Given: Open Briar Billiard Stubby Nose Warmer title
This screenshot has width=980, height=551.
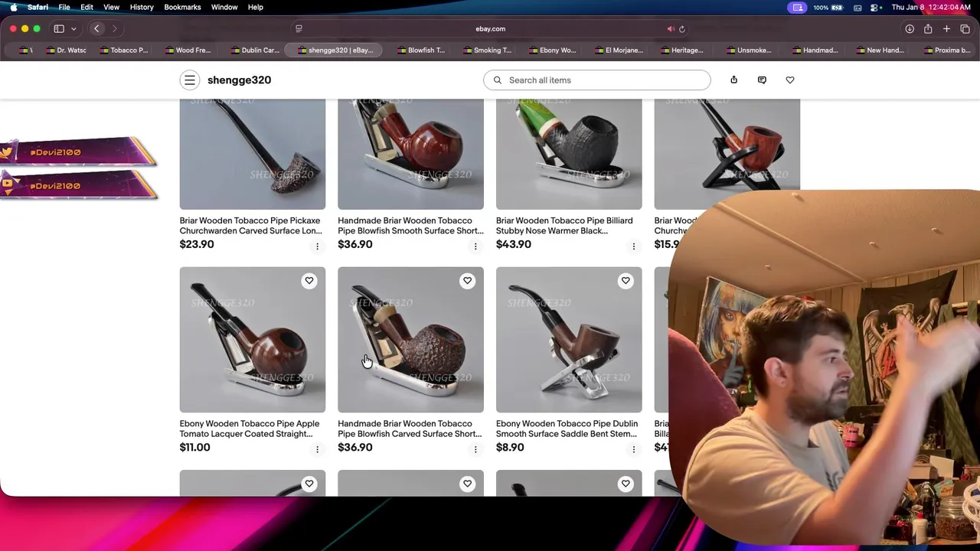Looking at the screenshot, I should coord(564,226).
